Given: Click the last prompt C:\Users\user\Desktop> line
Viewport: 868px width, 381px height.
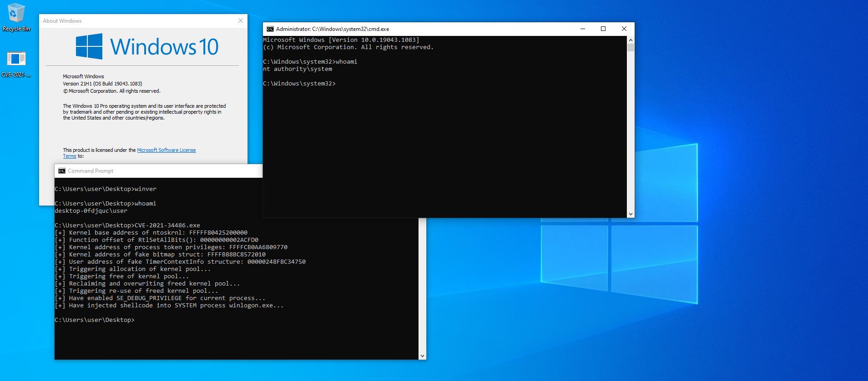Looking at the screenshot, I should point(95,320).
